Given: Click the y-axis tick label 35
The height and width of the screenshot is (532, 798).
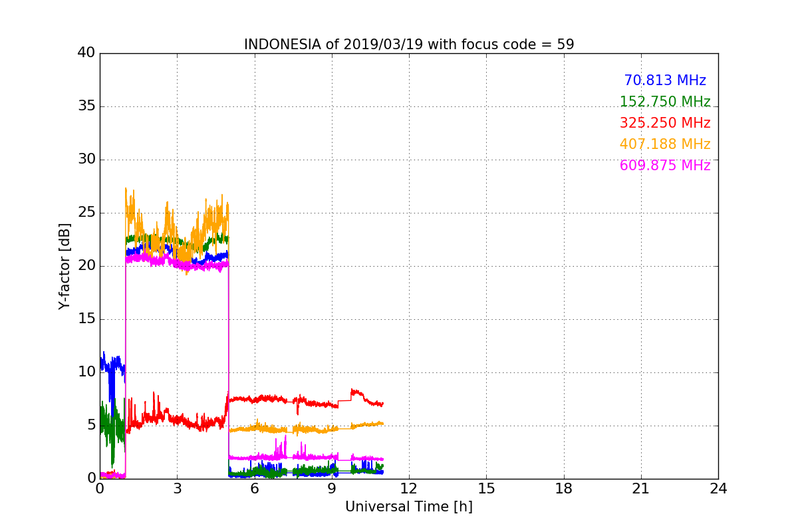Looking at the screenshot, I should pos(86,106).
